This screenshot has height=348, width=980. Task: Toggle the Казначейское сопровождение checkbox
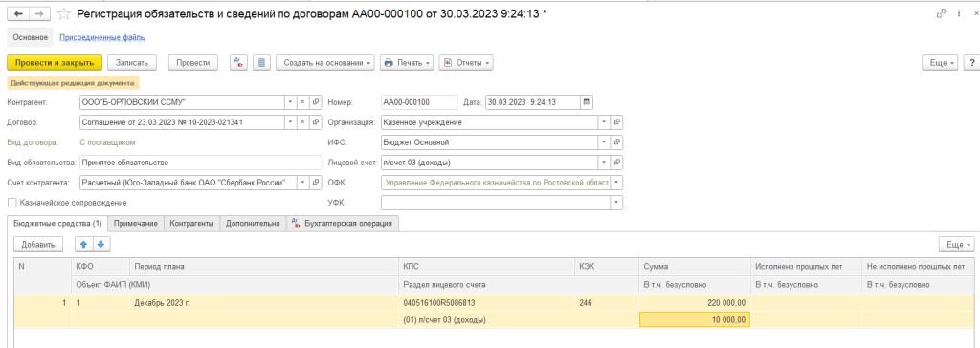[11, 203]
